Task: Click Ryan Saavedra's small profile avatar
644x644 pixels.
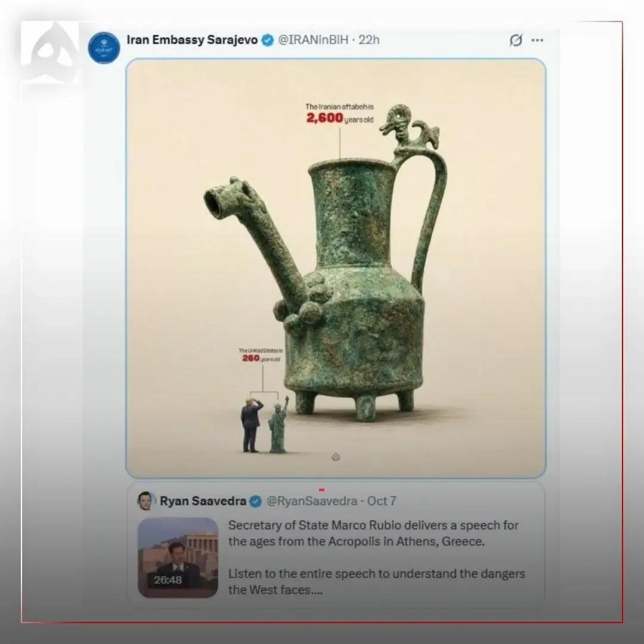Action: click(145, 501)
